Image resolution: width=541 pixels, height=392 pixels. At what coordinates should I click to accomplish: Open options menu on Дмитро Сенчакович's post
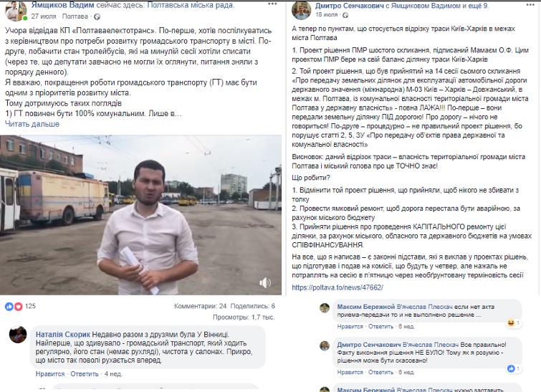(530, 5)
